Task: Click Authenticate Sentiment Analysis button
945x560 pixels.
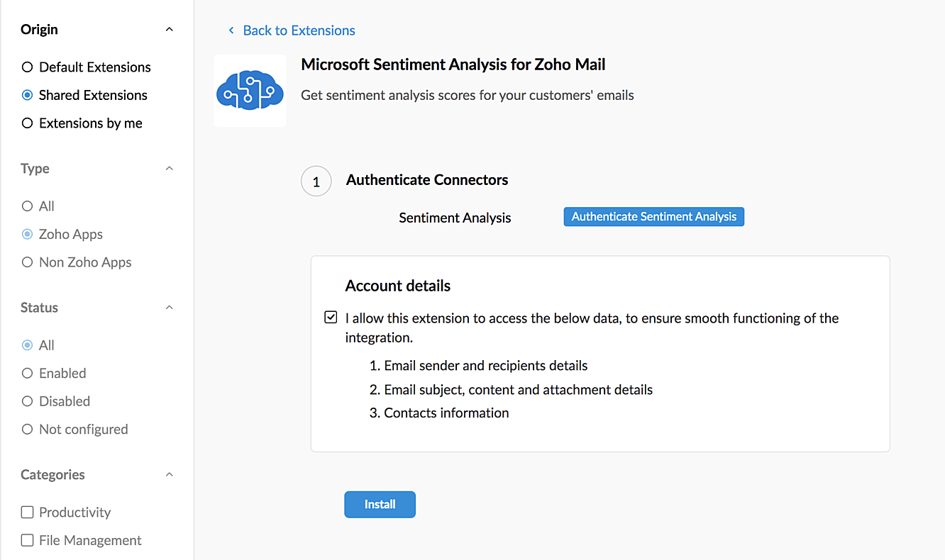Action: pos(653,217)
